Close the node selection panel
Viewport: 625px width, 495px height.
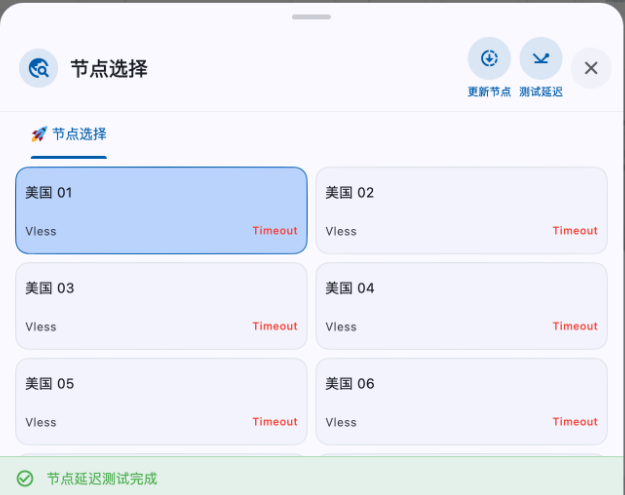click(x=591, y=68)
